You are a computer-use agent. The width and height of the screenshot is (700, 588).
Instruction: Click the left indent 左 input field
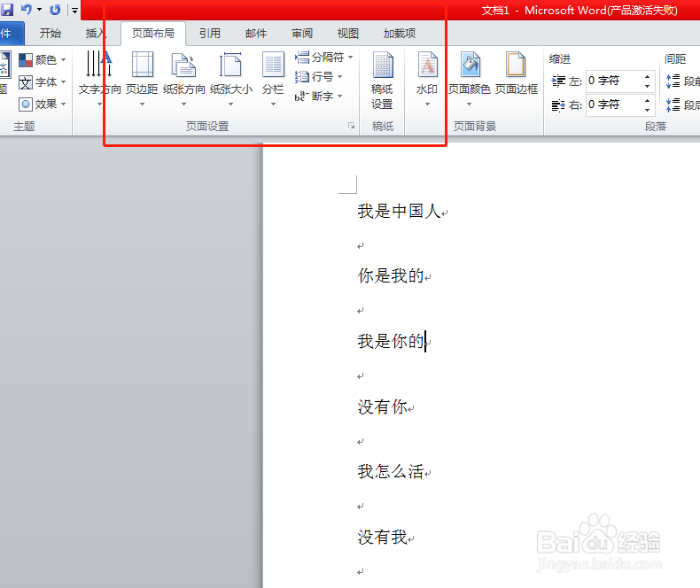point(613,81)
